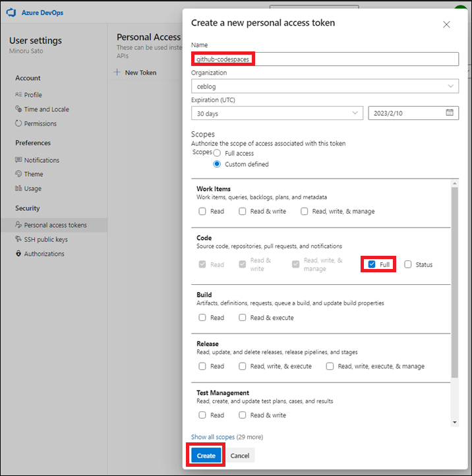Click the plus icon beside New Token

tap(117, 73)
